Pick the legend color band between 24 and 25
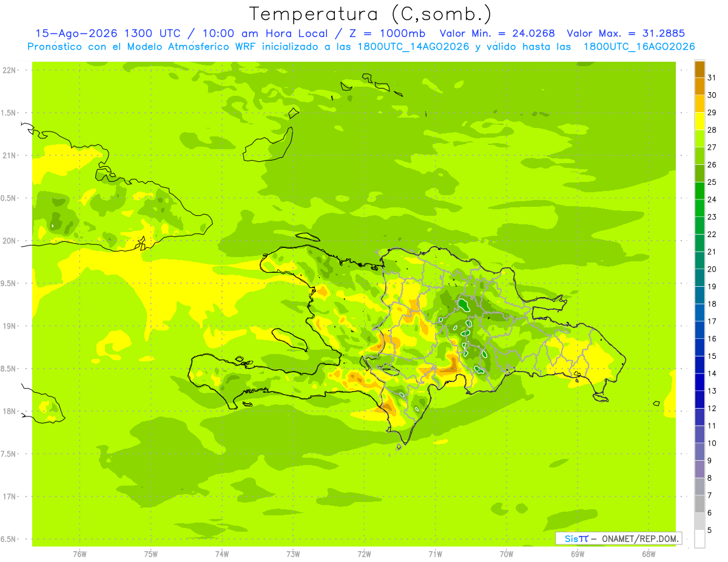Screen dimensions: 728x562 pos(699,190)
